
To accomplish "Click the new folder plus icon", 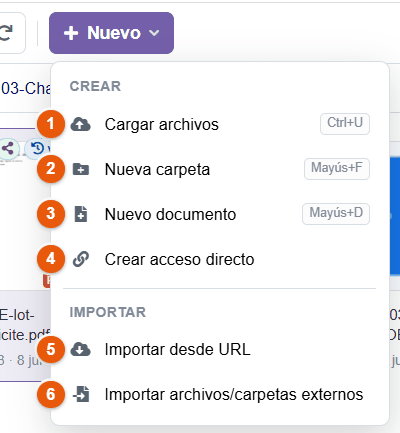I will [81, 169].
